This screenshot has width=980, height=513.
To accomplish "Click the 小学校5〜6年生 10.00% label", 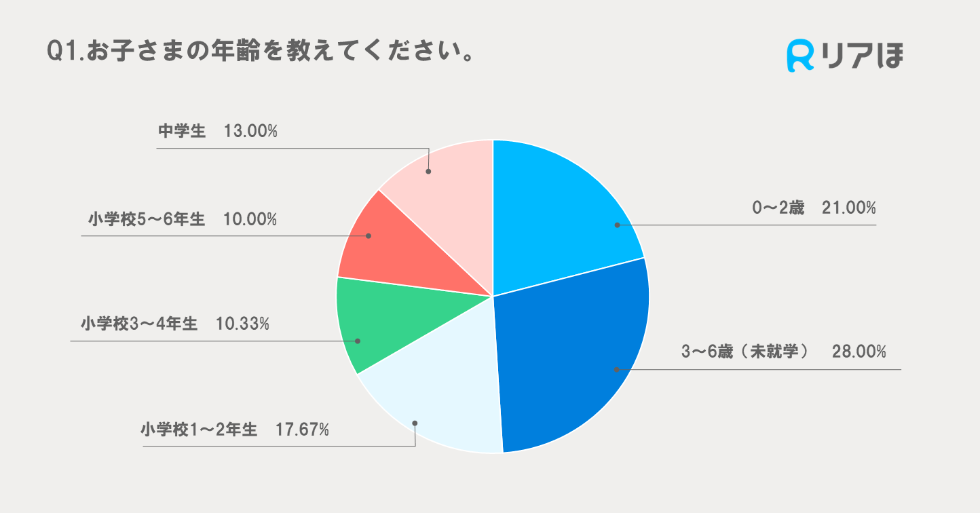I will [182, 219].
